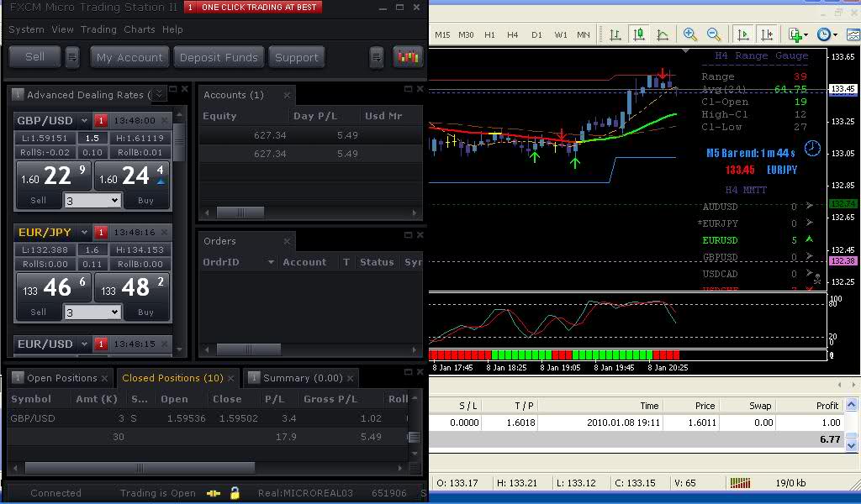Toggle one-click trading red button for EUR/JPY
Viewport: 861px width, 504px height.
click(101, 232)
